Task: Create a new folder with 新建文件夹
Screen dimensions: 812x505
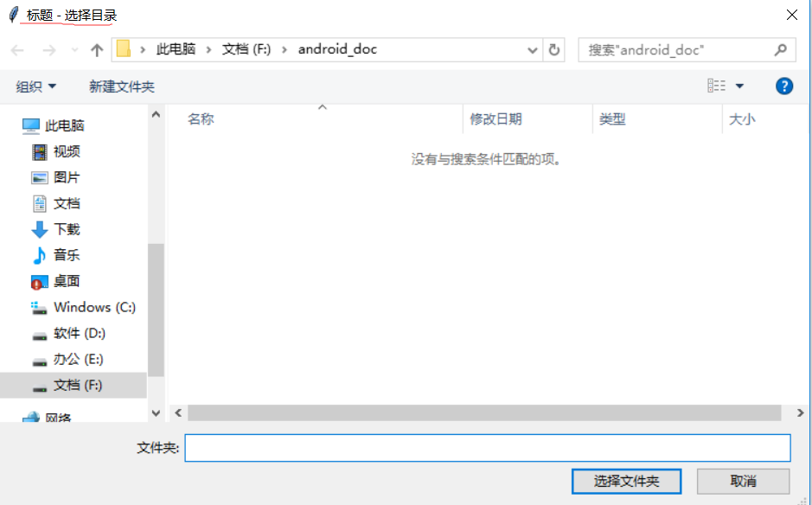Action: [x=122, y=86]
